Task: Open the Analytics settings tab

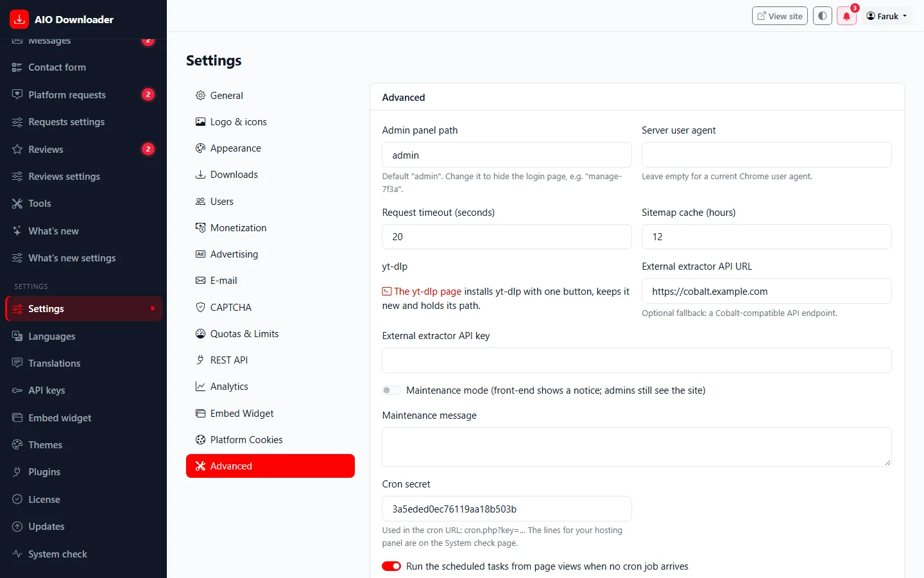Action: click(270, 387)
